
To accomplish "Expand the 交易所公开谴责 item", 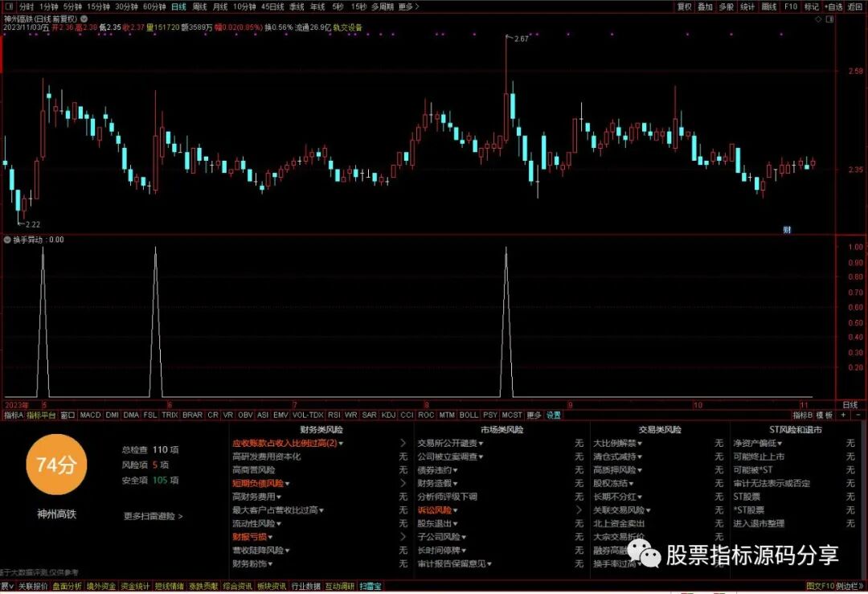I will [x=451, y=444].
